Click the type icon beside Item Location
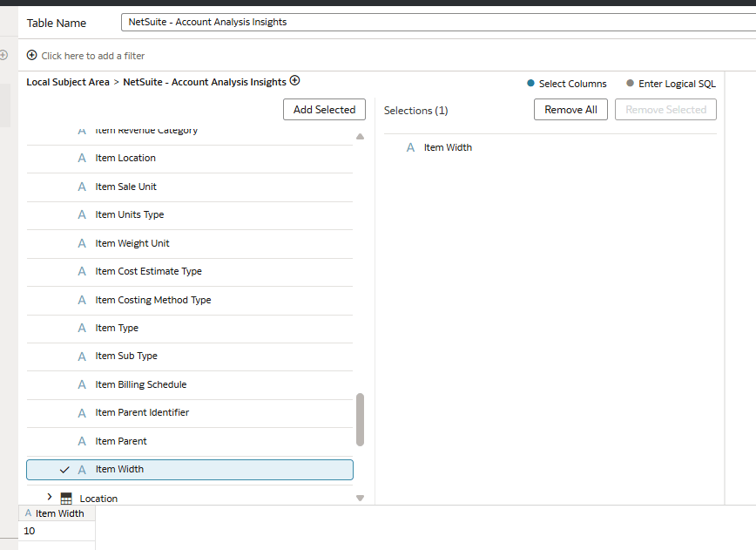The image size is (756, 550). pyautogui.click(x=82, y=159)
